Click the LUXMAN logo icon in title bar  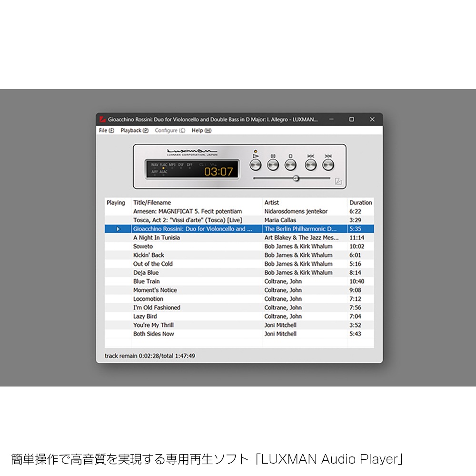tap(103, 119)
